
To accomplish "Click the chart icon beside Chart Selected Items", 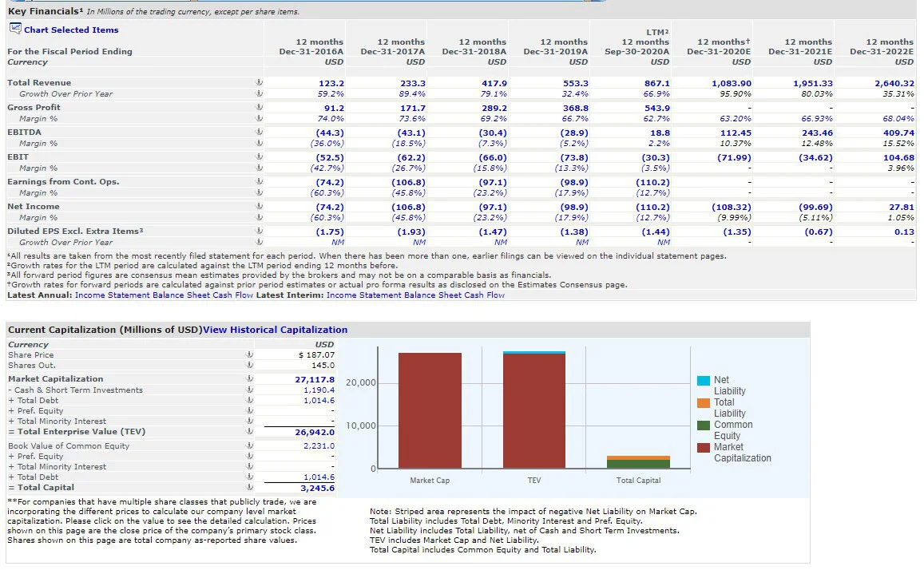I will [x=14, y=28].
